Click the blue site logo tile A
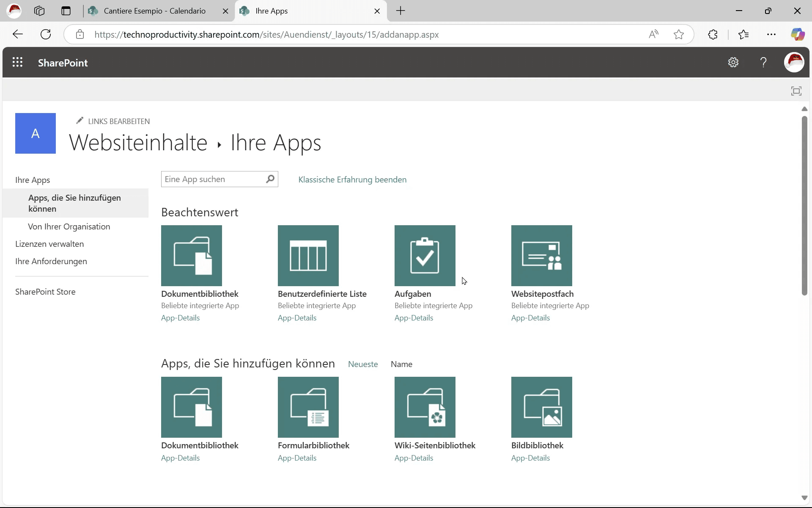Screen dimensions: 812x508 click(x=36, y=133)
